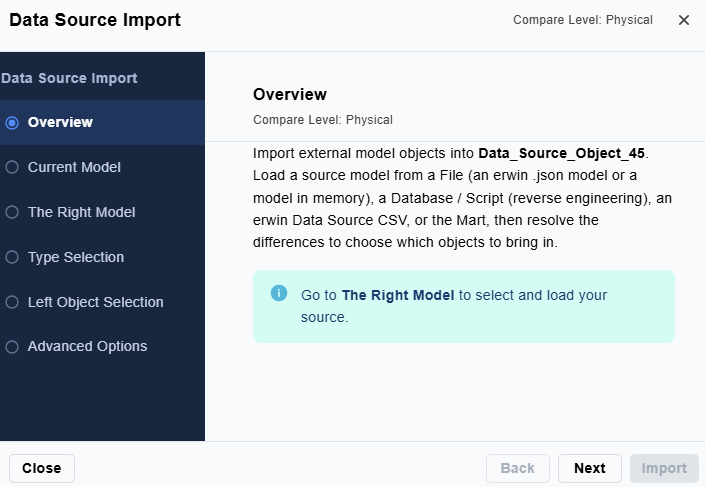Click the Data Source Import dialog title
Screen dimensions: 705x487
pos(95,20)
